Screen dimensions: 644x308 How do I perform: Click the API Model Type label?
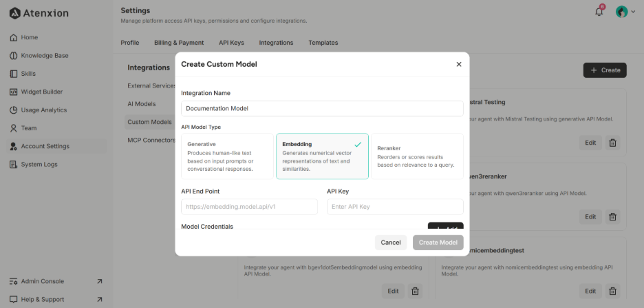point(201,127)
